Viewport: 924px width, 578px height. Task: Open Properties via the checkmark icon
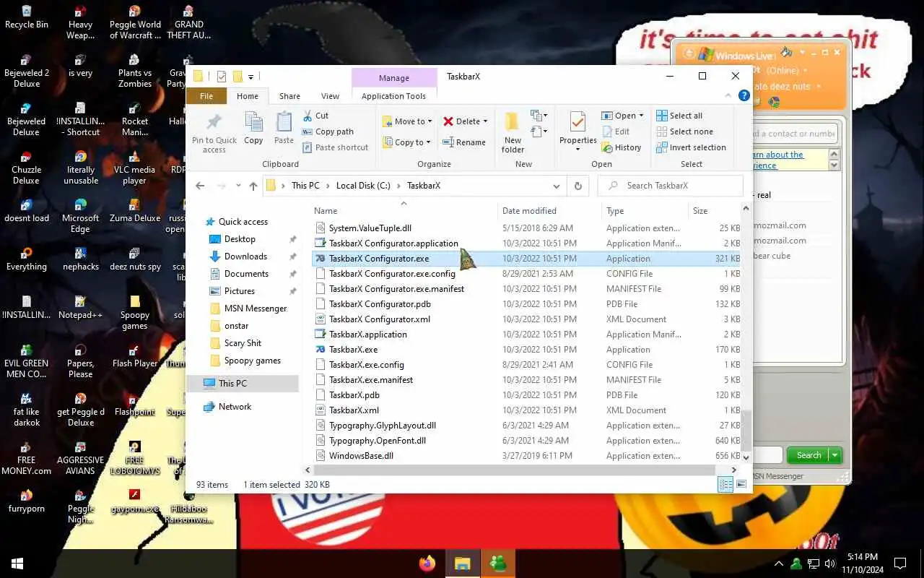tap(577, 121)
